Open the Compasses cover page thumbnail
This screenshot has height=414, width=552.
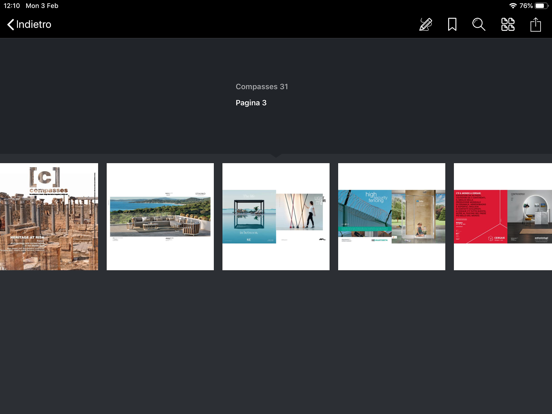pos(49,217)
